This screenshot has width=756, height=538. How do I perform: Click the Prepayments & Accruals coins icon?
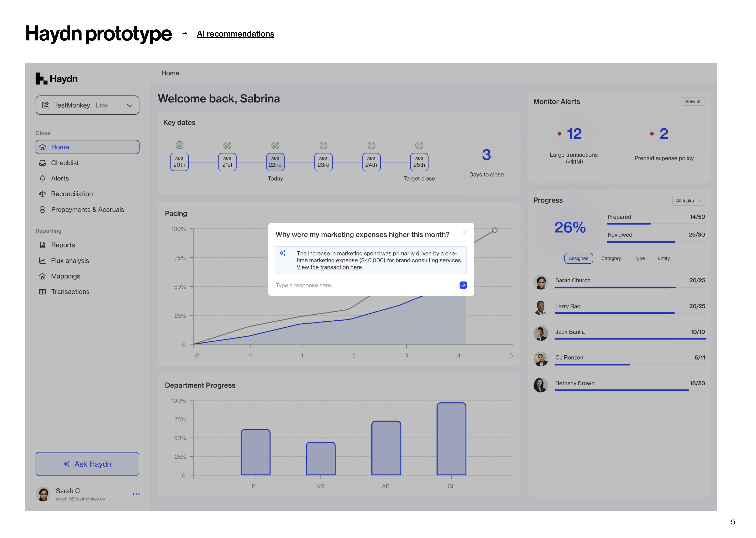42,209
